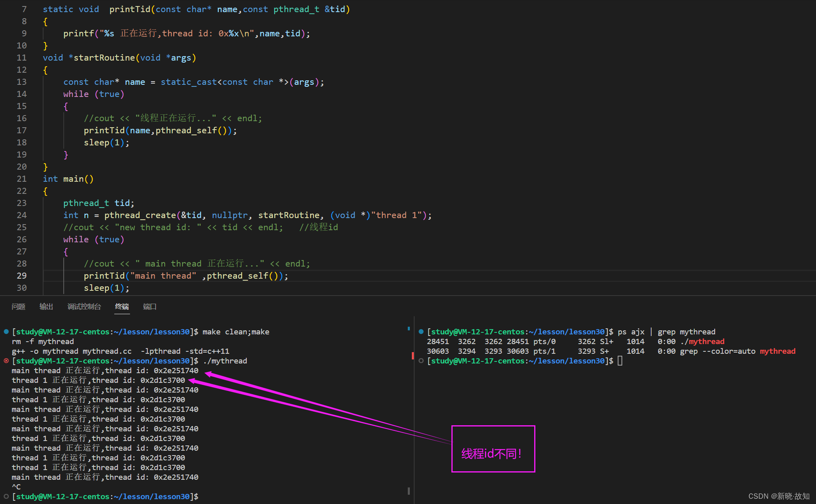
Task: Open the 问题 problems tab
Action: pos(19,307)
